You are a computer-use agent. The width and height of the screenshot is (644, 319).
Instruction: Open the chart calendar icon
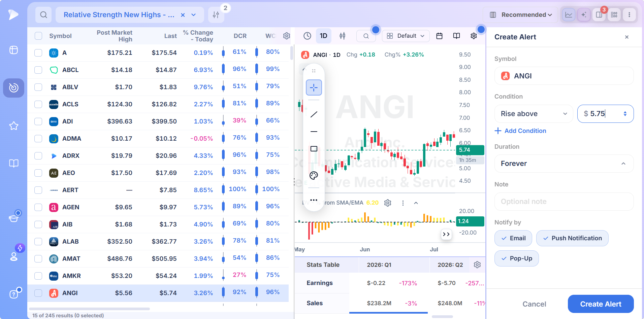(x=439, y=36)
